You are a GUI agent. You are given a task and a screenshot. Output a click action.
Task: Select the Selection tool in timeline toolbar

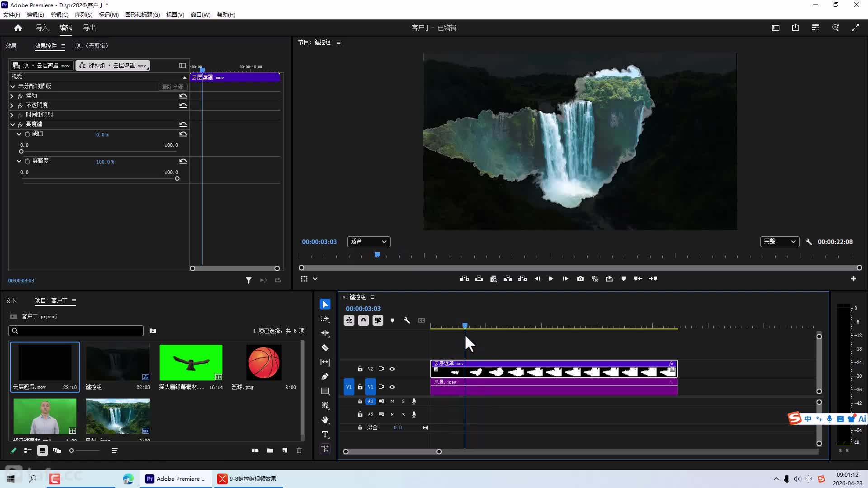(x=325, y=304)
